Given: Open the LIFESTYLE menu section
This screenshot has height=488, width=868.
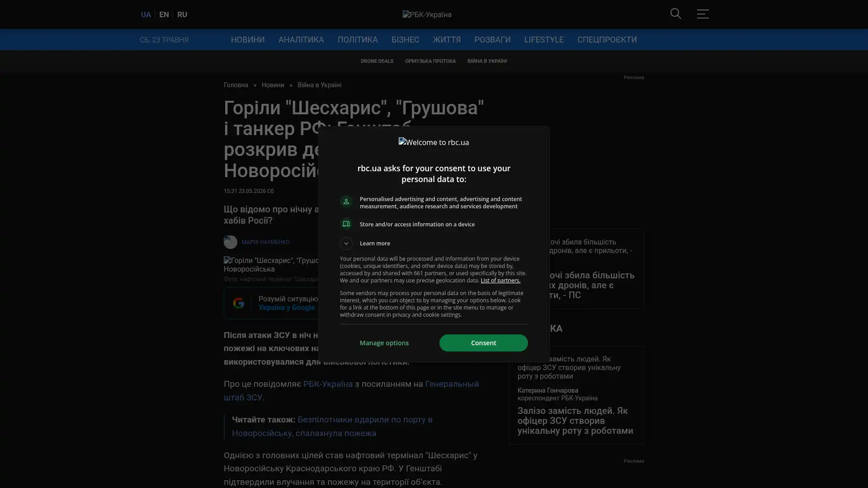Looking at the screenshot, I should 543,40.
